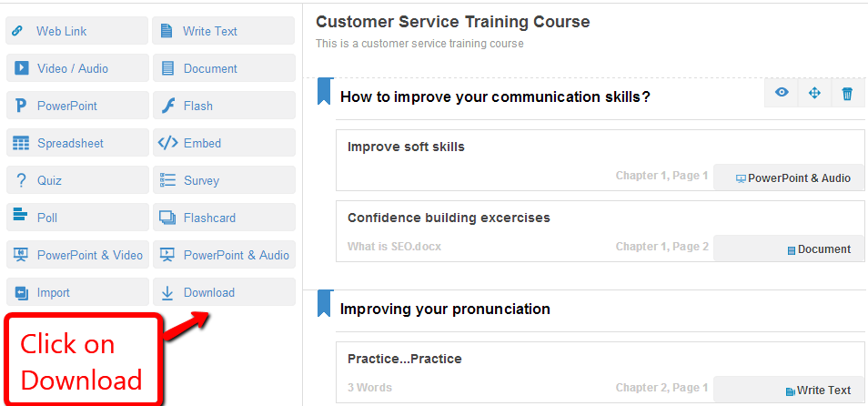Select the Document content type

(x=223, y=68)
